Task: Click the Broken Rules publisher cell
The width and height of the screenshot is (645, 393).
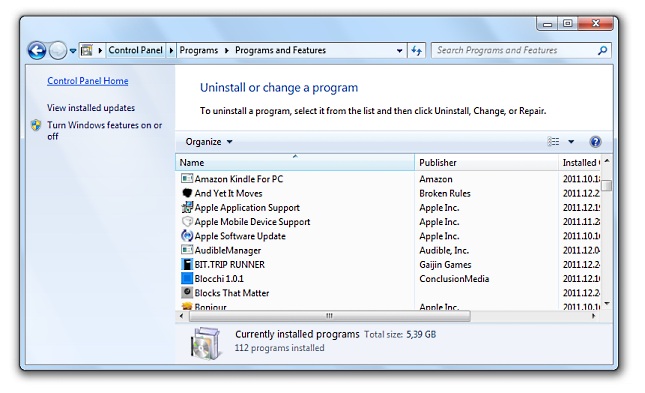Action: (445, 193)
